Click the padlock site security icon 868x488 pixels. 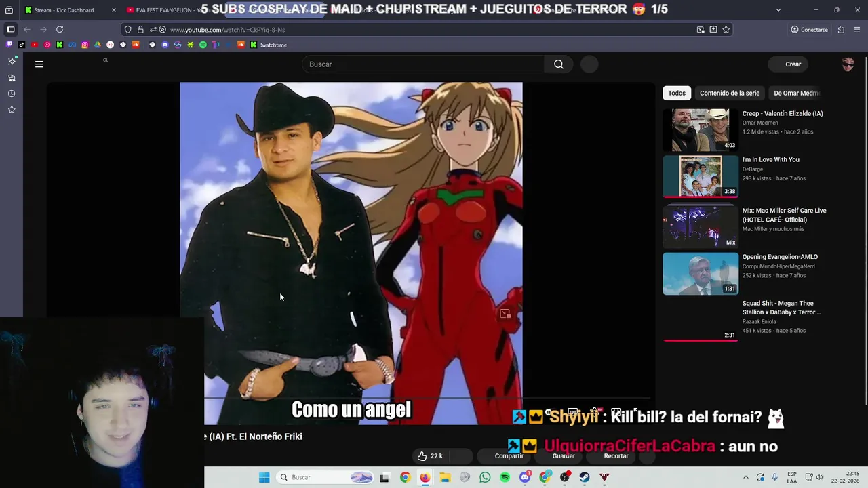(140, 30)
